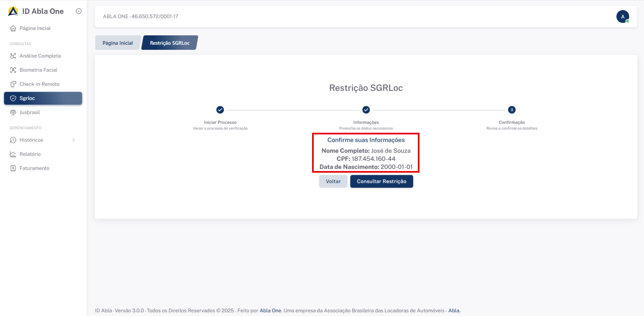644x316 pixels.
Task: Click the Consultar Restrição button
Action: point(381,181)
